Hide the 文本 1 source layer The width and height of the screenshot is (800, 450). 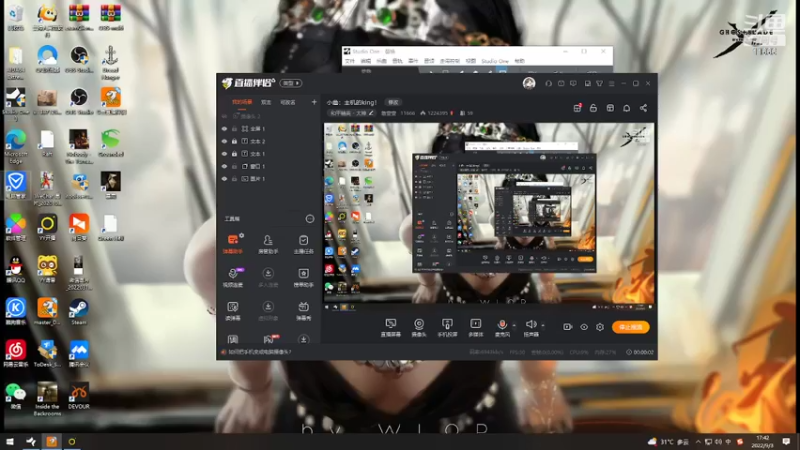pyautogui.click(x=224, y=154)
